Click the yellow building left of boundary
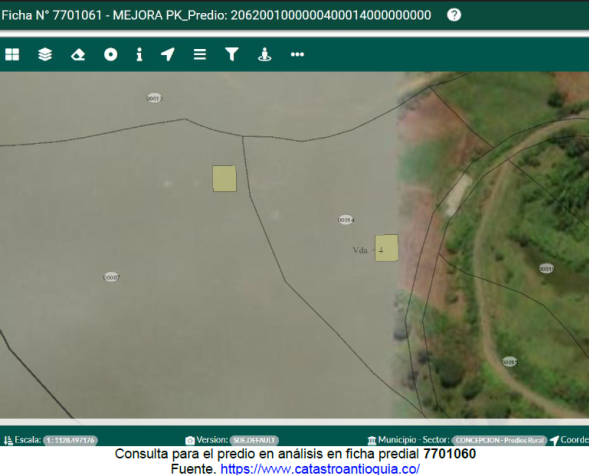The image size is (589, 475). [224, 178]
